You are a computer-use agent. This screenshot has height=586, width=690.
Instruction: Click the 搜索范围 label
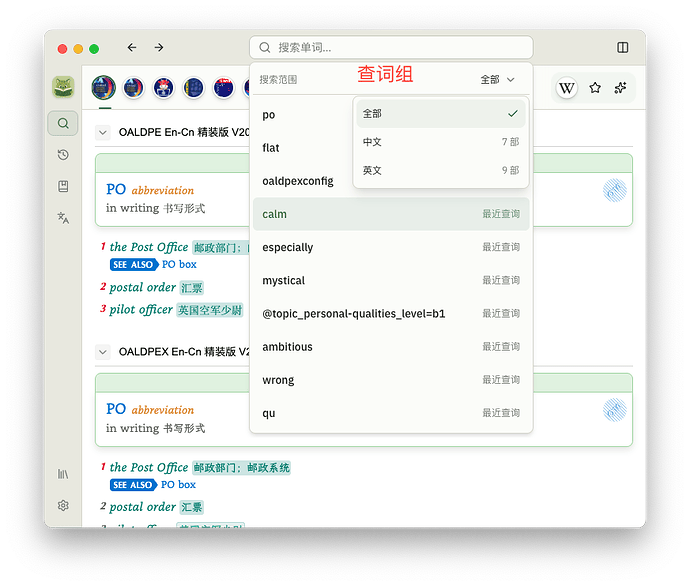tap(278, 80)
